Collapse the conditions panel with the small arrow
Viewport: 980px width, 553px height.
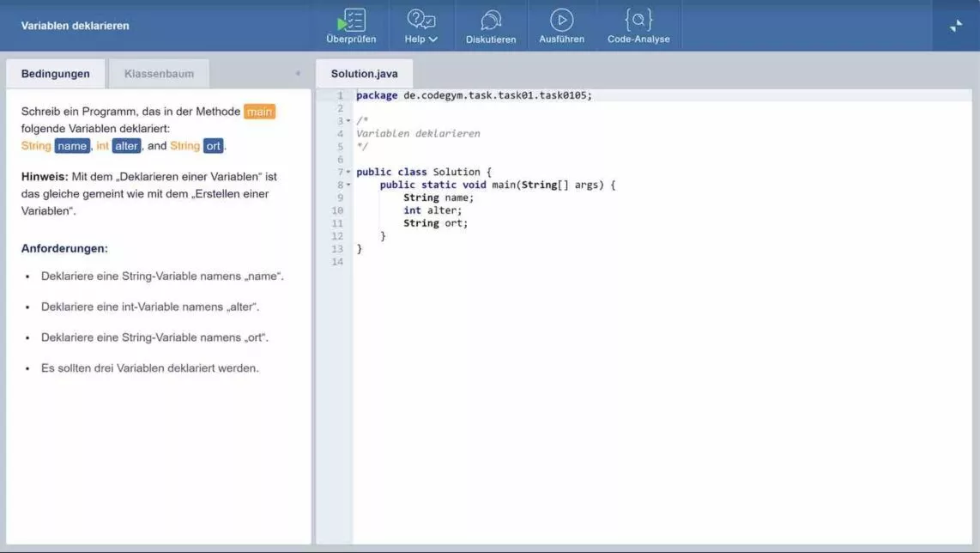click(x=298, y=73)
